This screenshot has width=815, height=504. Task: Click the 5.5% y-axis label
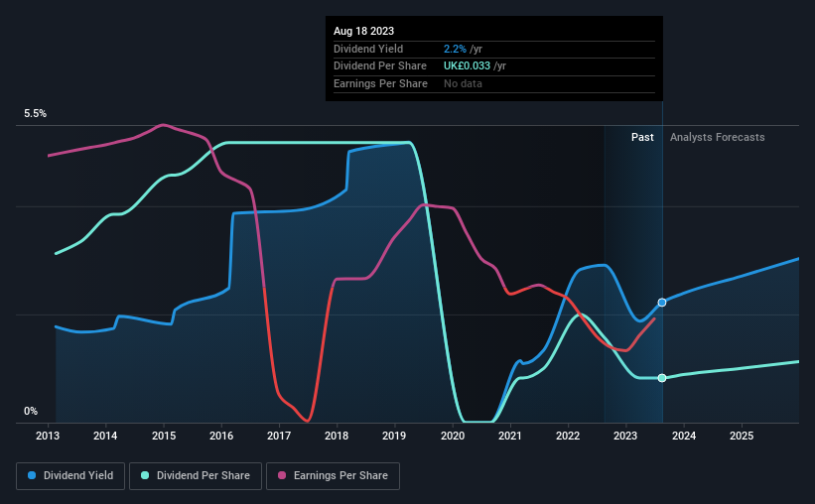pyautogui.click(x=36, y=114)
